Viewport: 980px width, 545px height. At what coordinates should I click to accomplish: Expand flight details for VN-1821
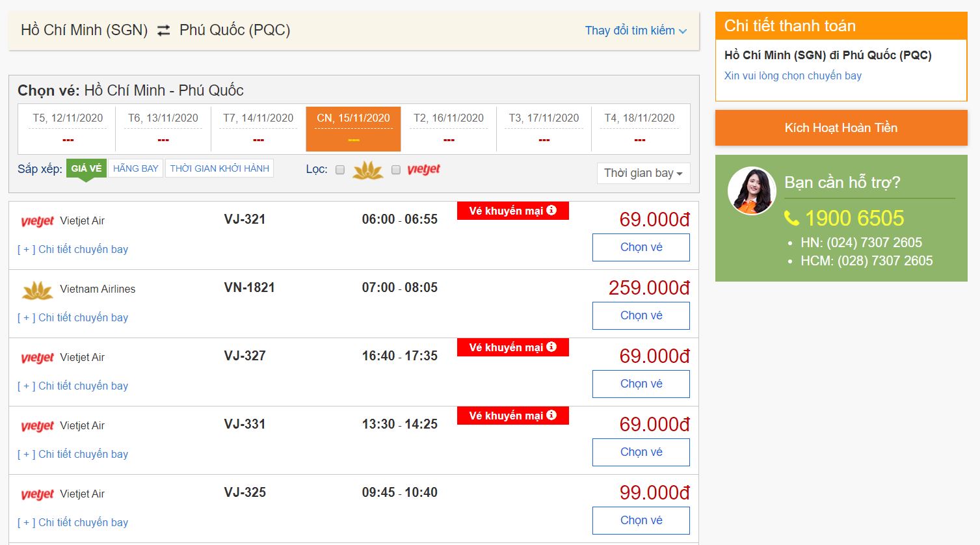pos(73,317)
